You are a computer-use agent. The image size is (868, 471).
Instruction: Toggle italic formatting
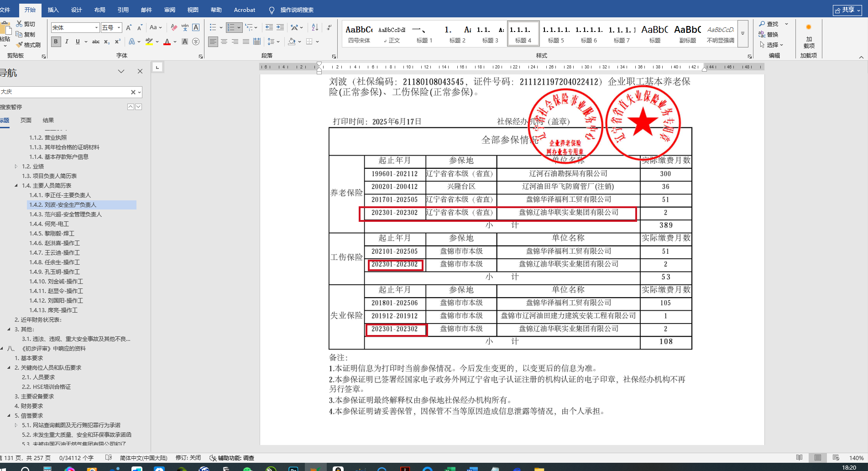click(x=67, y=42)
